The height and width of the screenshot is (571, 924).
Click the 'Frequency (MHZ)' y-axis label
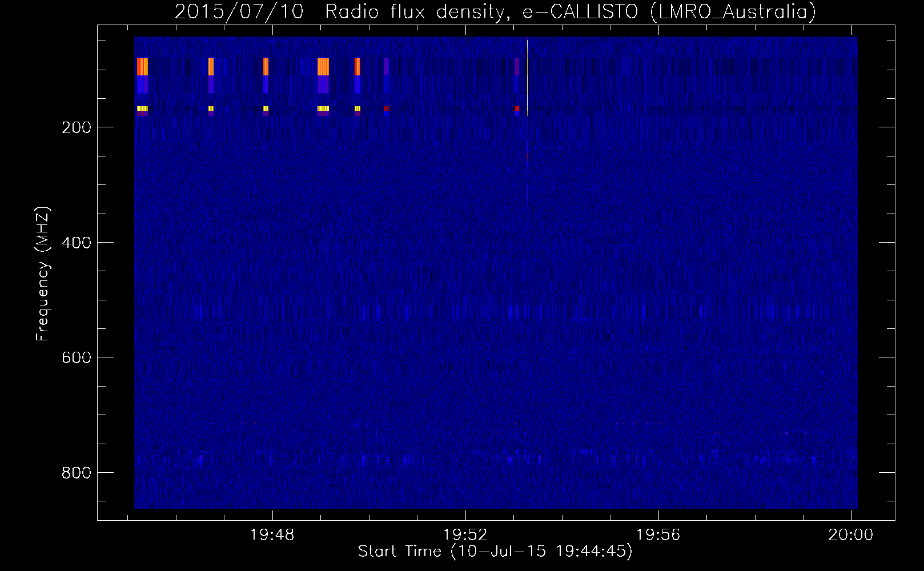[43, 274]
